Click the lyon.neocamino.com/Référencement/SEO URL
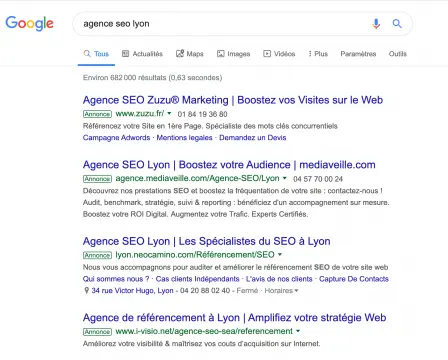Image resolution: width=448 pixels, height=360 pixels. (x=195, y=255)
